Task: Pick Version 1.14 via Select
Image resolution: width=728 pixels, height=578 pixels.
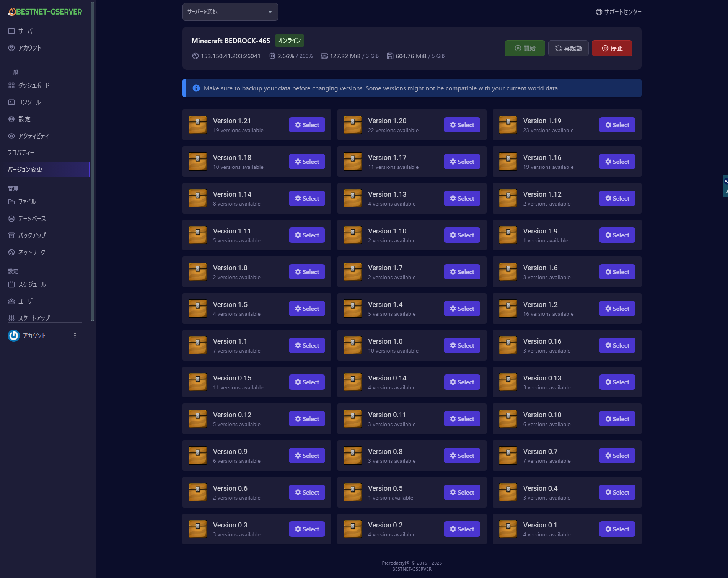Action: [x=307, y=198]
